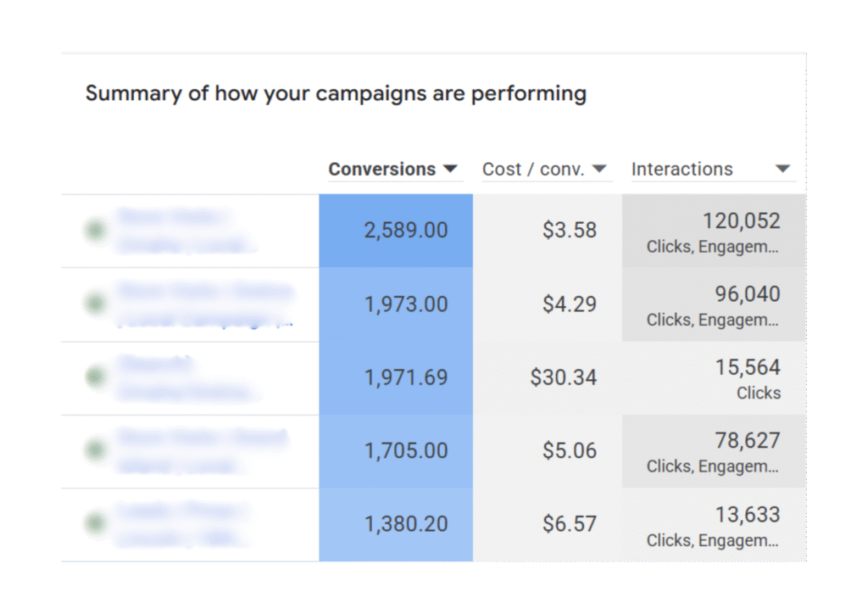This screenshot has width=868, height=614.
Task: Click the 120,052 interactions cell
Action: tap(714, 231)
